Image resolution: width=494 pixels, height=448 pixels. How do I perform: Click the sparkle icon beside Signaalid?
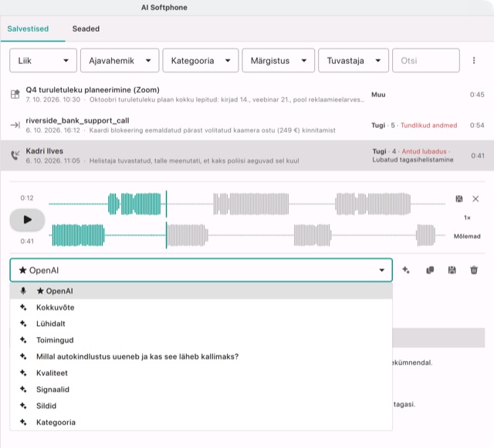23,389
